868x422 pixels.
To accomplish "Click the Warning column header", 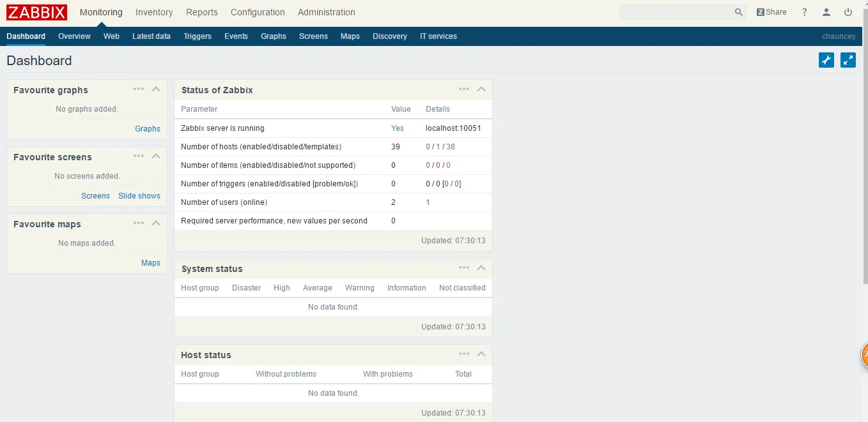I will click(360, 287).
